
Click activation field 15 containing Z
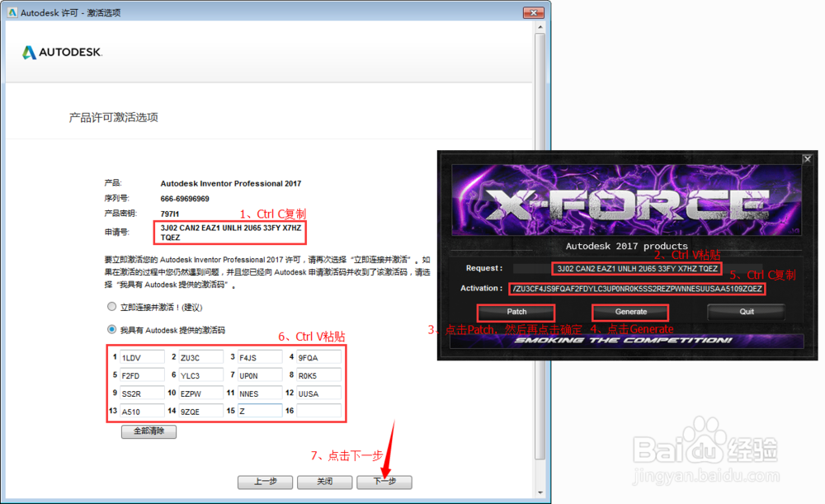(x=260, y=411)
